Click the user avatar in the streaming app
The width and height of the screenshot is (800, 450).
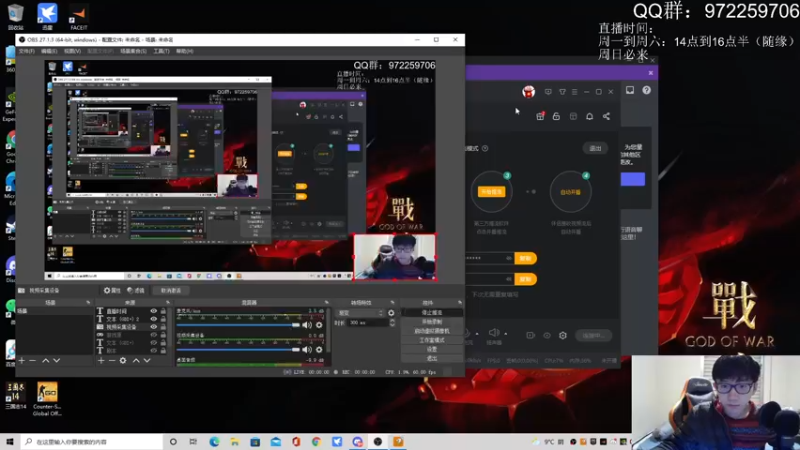coord(529,92)
